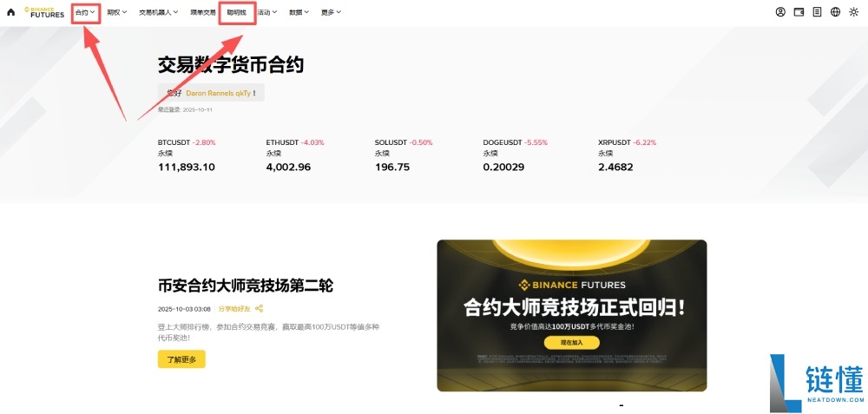Click the SOL price 196.75
Viewport: 868px width, 414px height.
[392, 168]
